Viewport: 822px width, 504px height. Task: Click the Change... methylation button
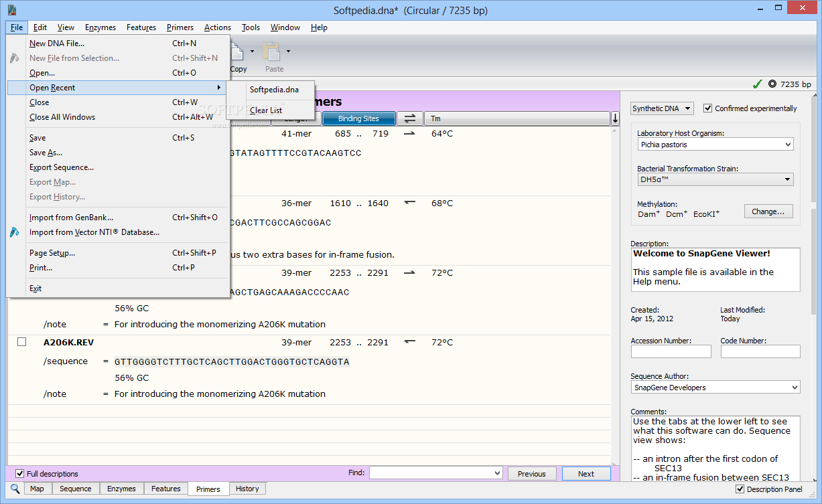[x=768, y=212]
